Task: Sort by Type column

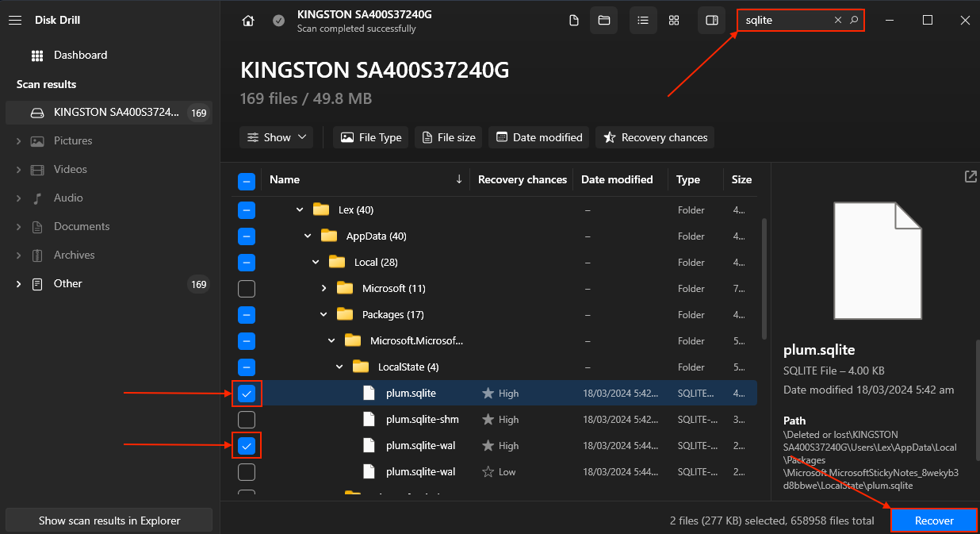Action: 688,179
